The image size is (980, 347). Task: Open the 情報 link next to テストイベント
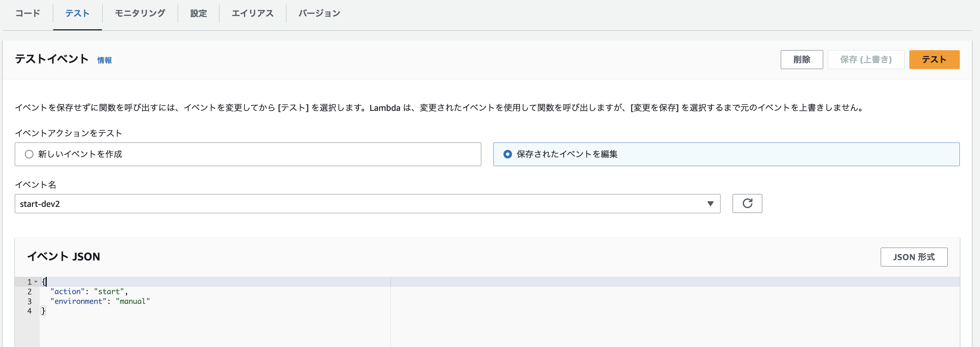[x=104, y=60]
